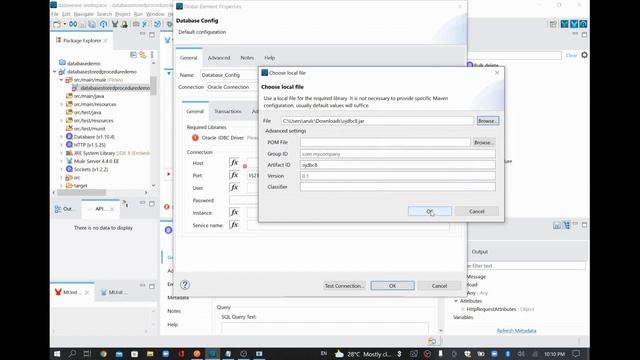
Task: Cancel the Global Element Properties dialog
Action: [x=439, y=286]
